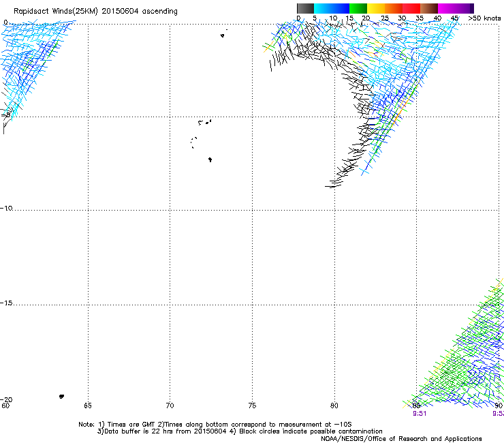Click the latitude label -20
The height and width of the screenshot is (443, 504).
coord(6,399)
